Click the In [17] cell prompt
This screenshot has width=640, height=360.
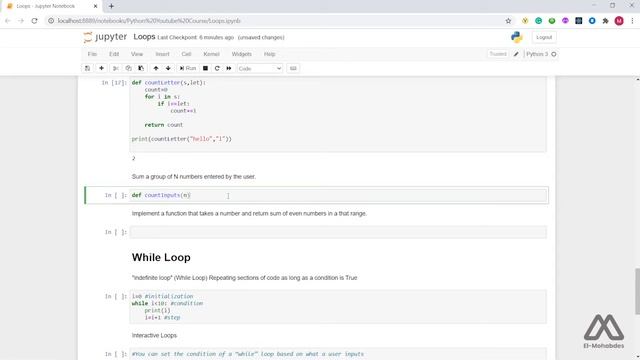[114, 82]
